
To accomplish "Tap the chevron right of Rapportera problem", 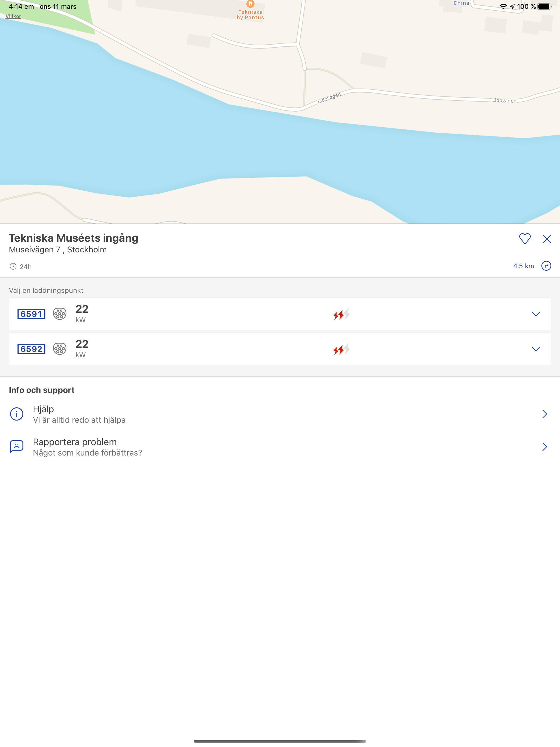I will coord(544,447).
